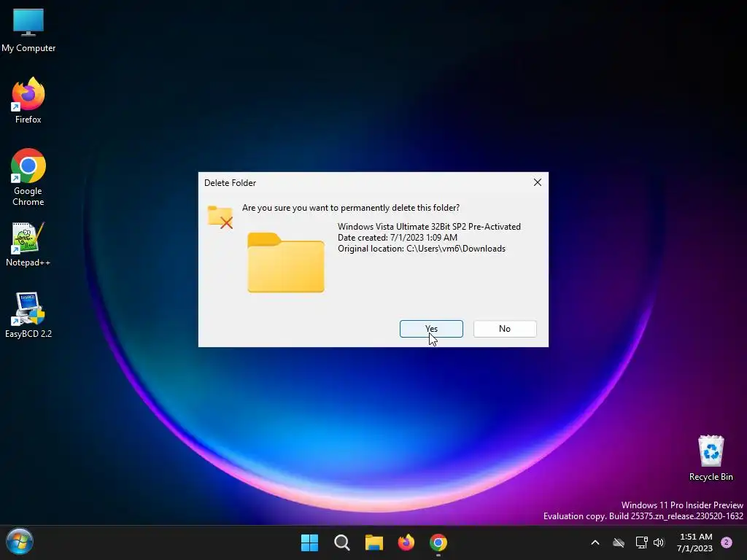Launch Firefox from the taskbar

tap(406, 542)
